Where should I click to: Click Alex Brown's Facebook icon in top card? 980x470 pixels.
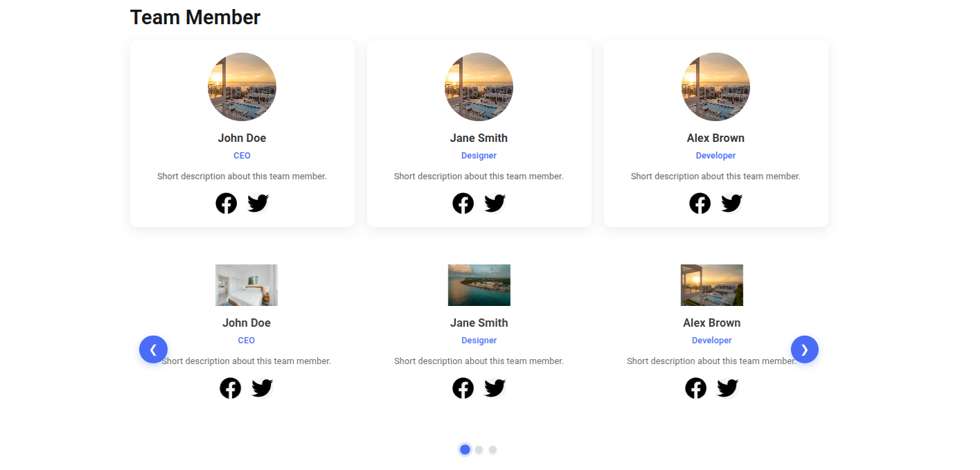[x=700, y=204]
